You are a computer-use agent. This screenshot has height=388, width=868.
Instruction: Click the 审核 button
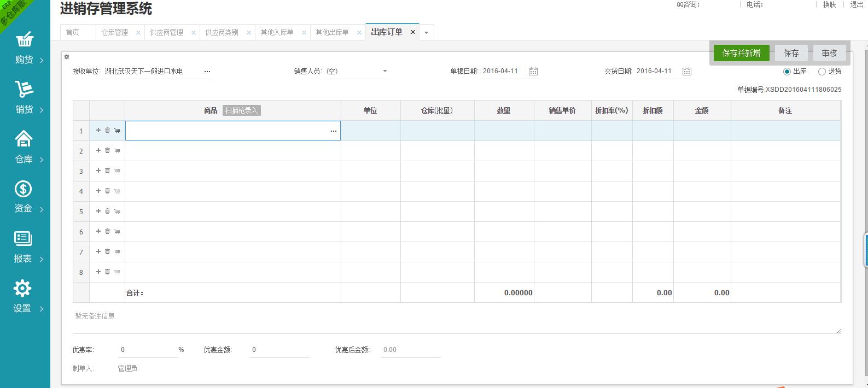tap(829, 53)
